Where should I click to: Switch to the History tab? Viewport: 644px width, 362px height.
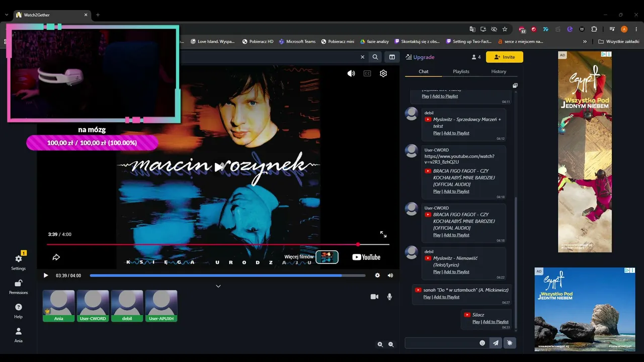[499, 71]
